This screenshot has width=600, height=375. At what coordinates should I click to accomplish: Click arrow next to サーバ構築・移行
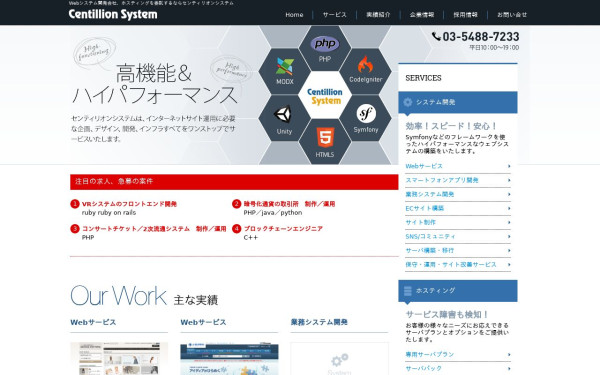click(509, 251)
